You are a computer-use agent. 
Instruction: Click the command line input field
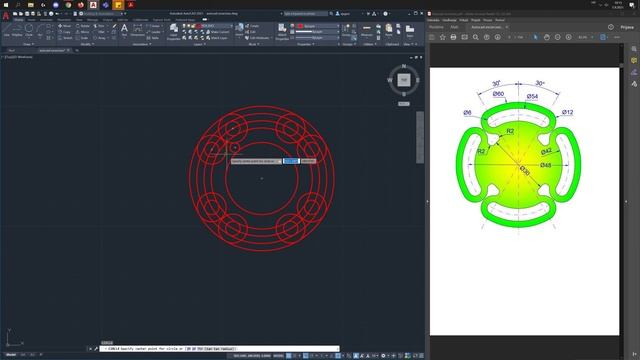[x=220, y=349]
